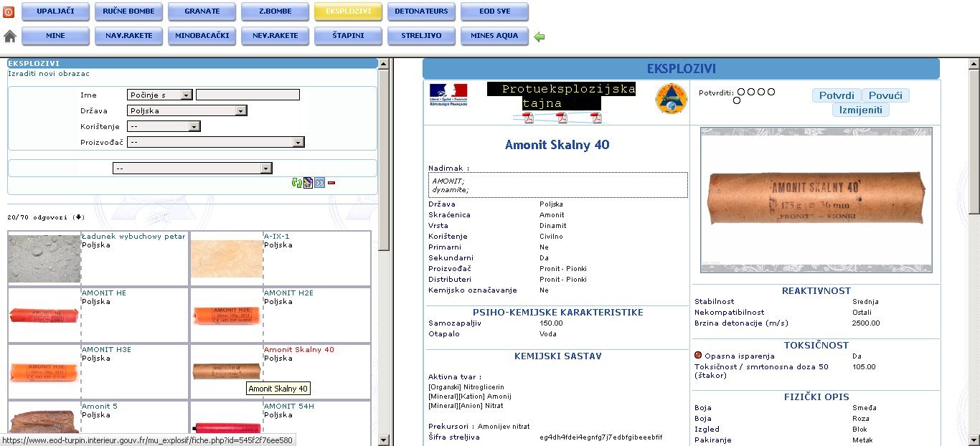Click the Potvrdi button
The height and width of the screenshot is (446, 980).
tap(837, 95)
